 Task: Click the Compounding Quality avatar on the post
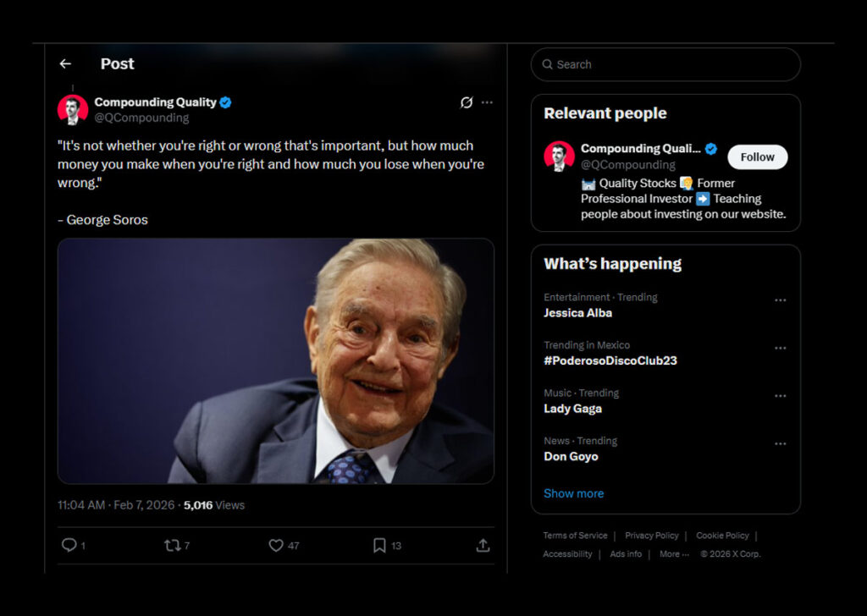tap(73, 109)
